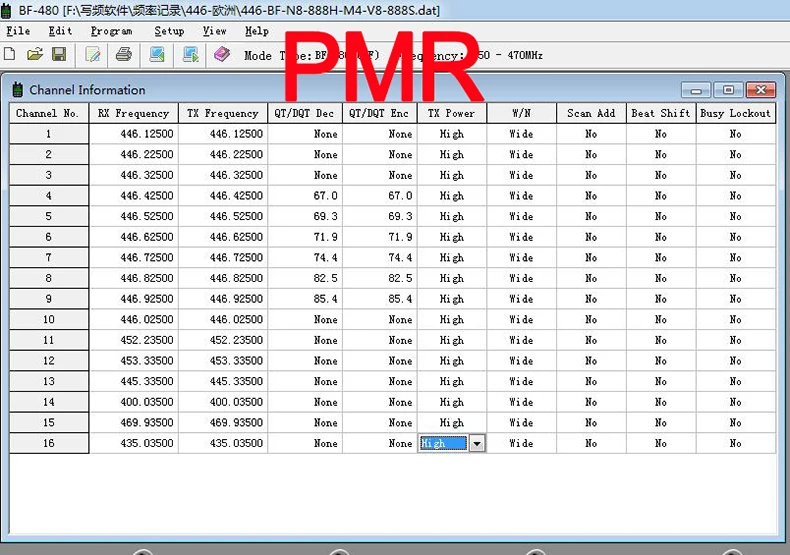The image size is (790, 555).
Task: Click the edit notepad pencil icon
Action: coord(93,54)
